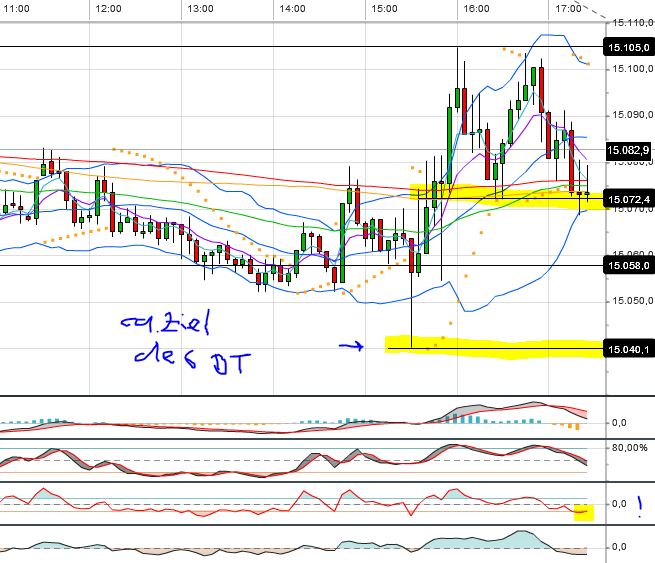This screenshot has height=563, width=655.
Task: Click the 15.072,4 price level label
Action: point(629,199)
